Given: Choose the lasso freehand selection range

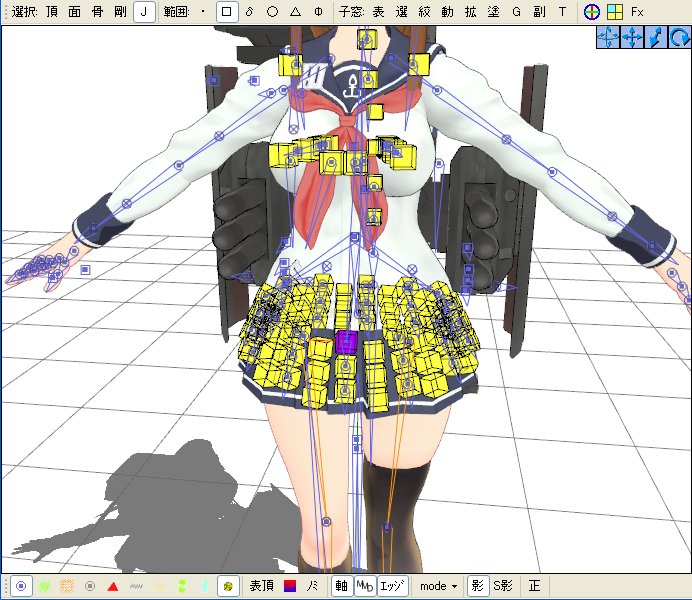Looking at the screenshot, I should click(x=249, y=11).
